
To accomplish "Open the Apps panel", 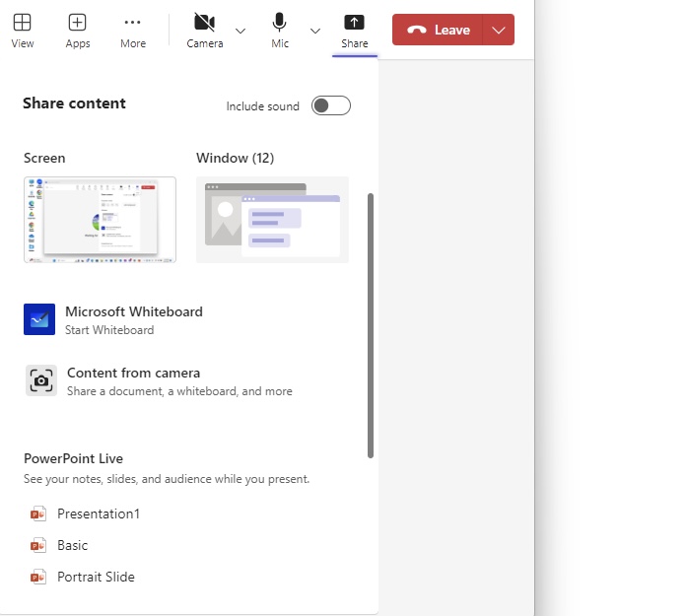I will coord(78,31).
